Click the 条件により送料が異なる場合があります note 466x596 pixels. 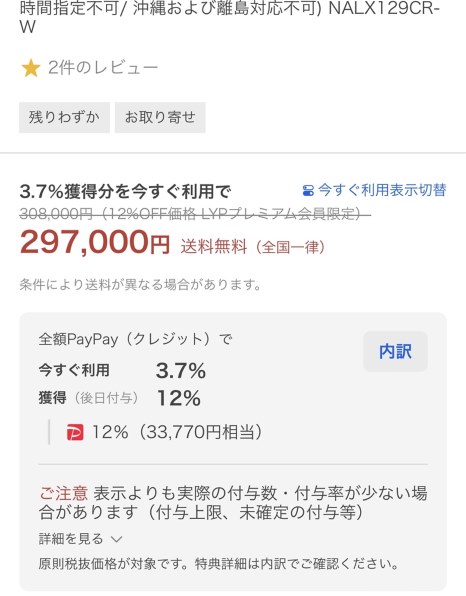[141, 284]
